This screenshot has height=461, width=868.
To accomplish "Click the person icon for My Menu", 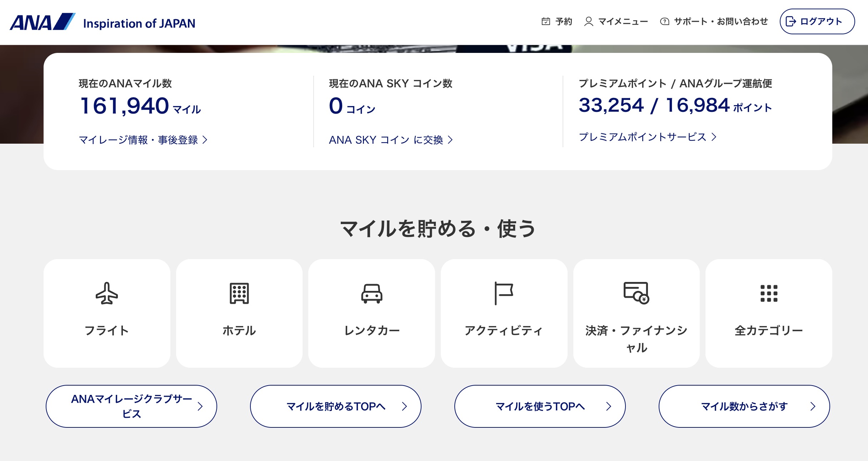I will (588, 21).
